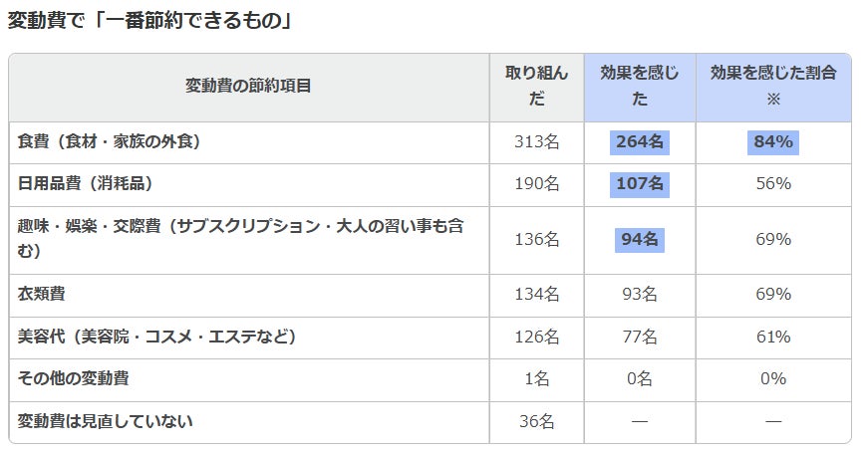The image size is (868, 455).
Task: Click the 効果を感じた割合 column header
Action: pyautogui.click(x=772, y=86)
